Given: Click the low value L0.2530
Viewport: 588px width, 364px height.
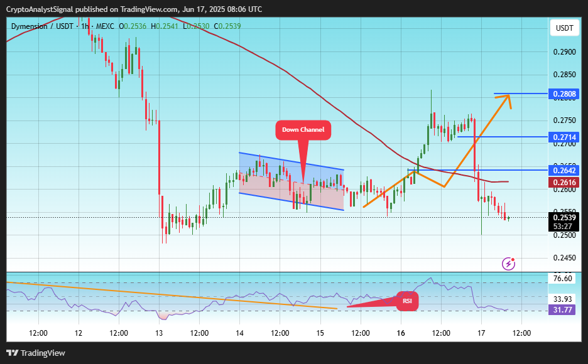Looking at the screenshot, I should point(196,26).
